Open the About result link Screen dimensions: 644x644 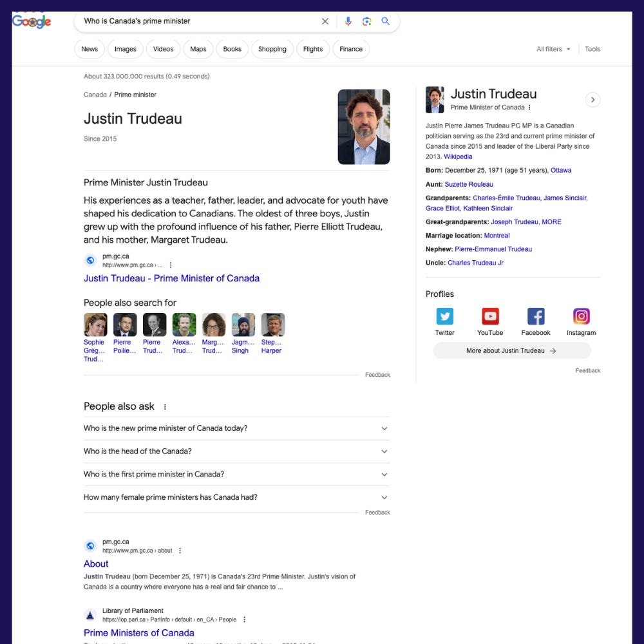tap(96, 564)
